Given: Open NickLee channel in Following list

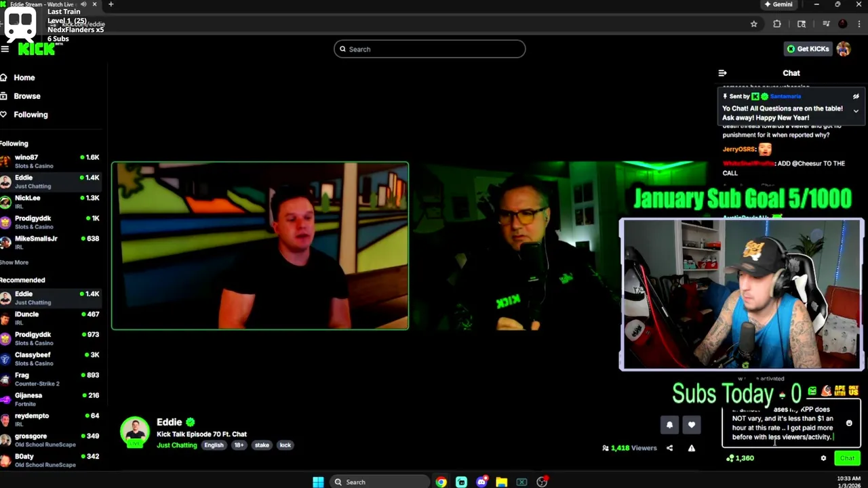Looking at the screenshot, I should coord(51,202).
